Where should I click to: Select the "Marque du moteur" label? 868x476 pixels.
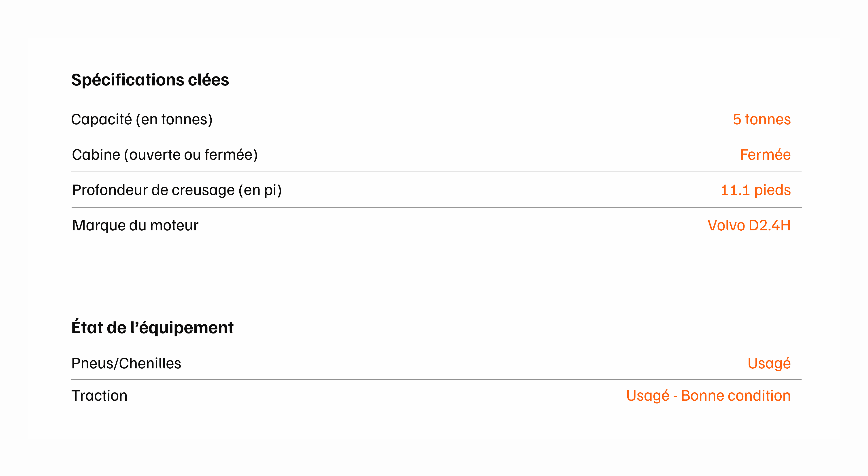click(x=135, y=225)
